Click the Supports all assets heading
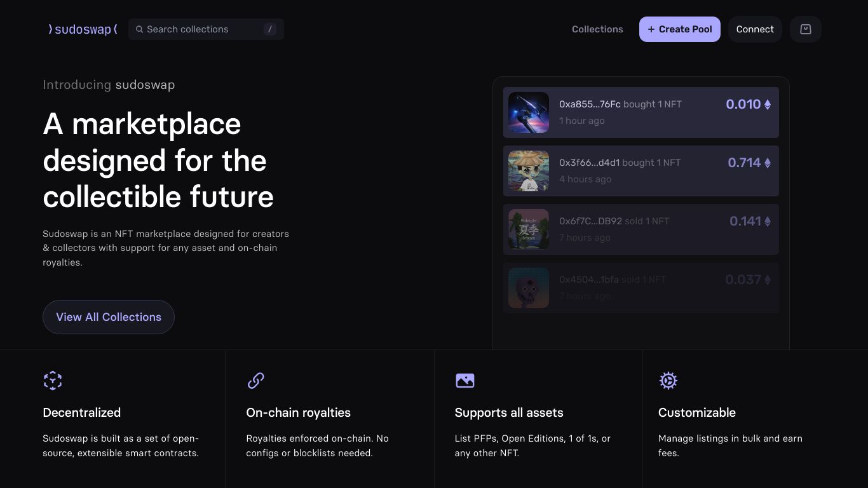 [509, 412]
